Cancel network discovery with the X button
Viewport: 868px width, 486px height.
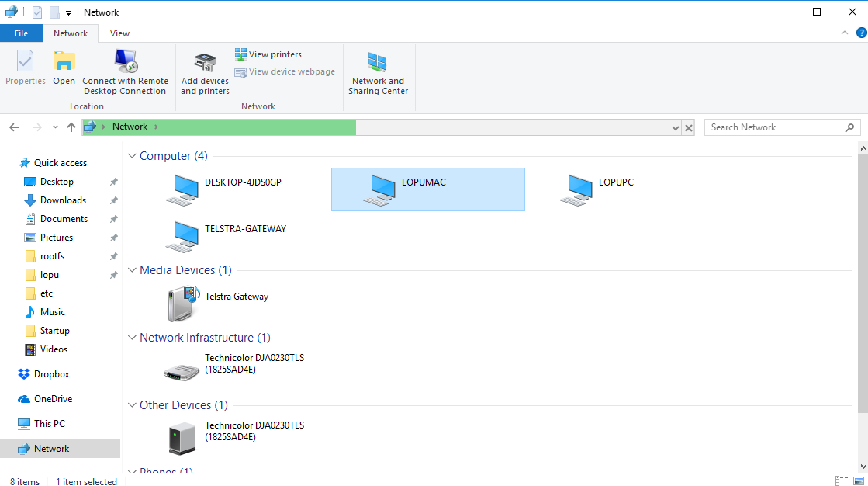(689, 127)
